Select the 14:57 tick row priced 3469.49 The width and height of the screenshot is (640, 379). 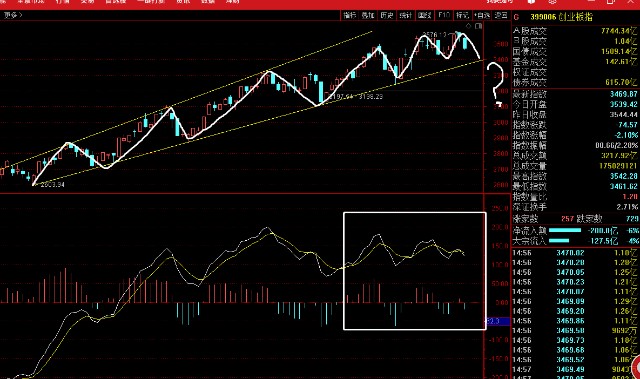(x=576, y=369)
